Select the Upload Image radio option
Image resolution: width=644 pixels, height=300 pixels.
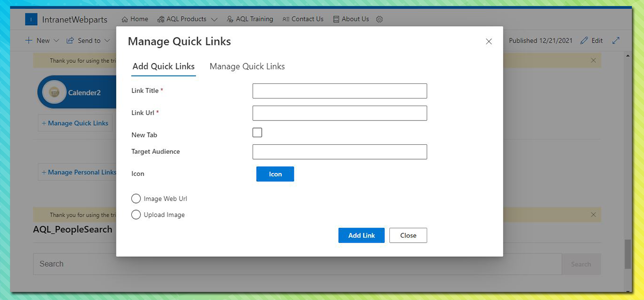[x=136, y=215]
